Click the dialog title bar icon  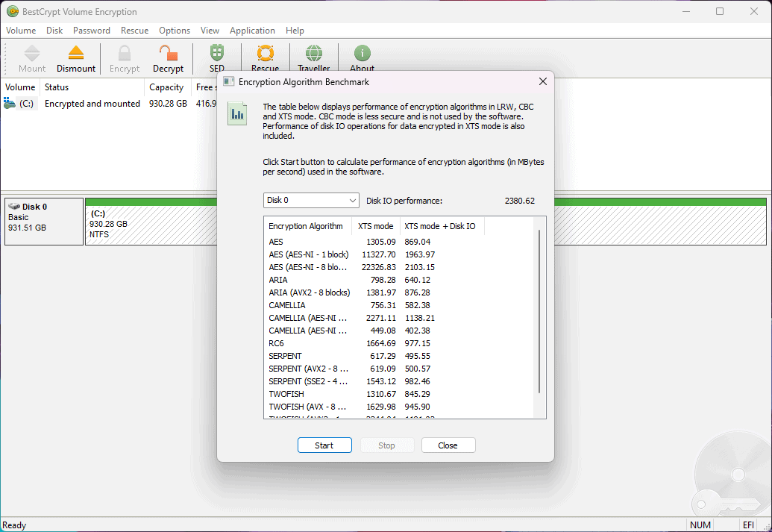point(228,82)
